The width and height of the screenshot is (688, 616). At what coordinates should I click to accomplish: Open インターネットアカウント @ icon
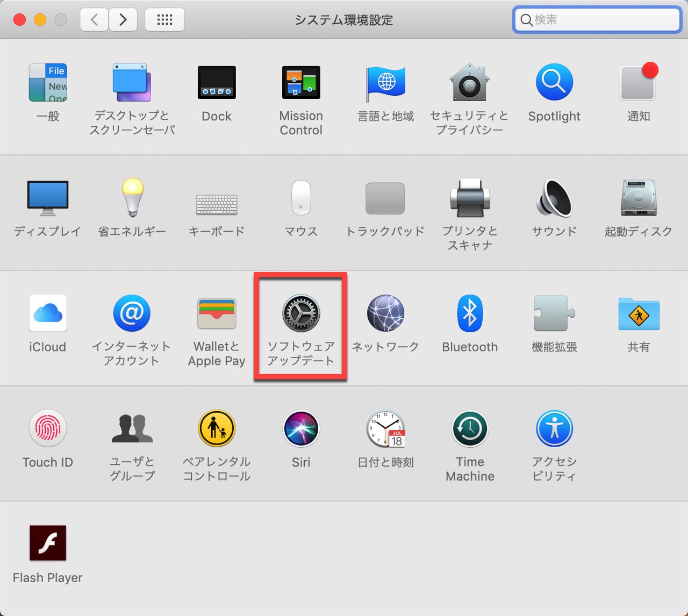(x=132, y=313)
